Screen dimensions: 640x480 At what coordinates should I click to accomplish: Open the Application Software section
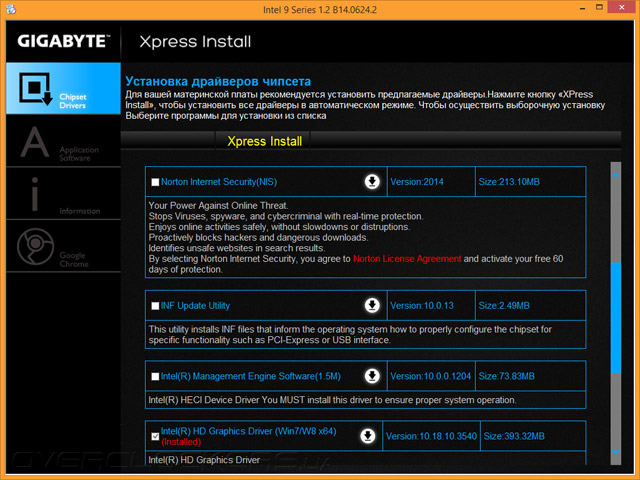click(x=63, y=141)
